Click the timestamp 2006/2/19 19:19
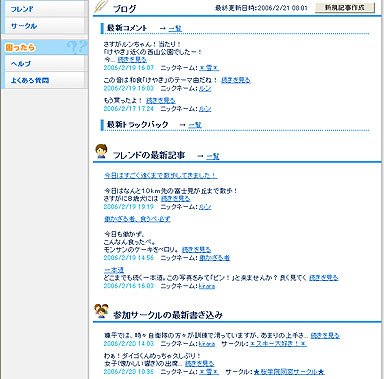Screen dimensions: 384x379 pyautogui.click(x=129, y=207)
